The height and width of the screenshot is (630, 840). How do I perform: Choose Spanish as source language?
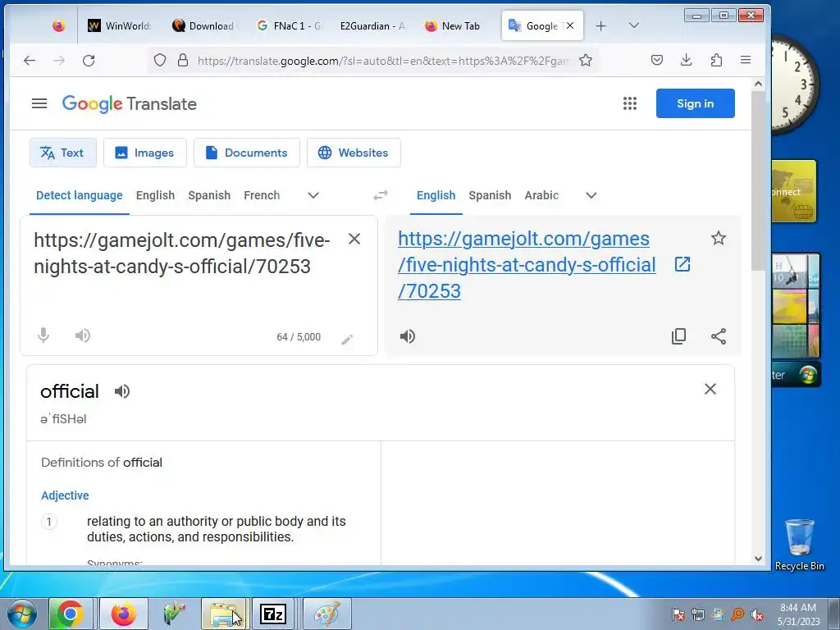[x=209, y=195]
